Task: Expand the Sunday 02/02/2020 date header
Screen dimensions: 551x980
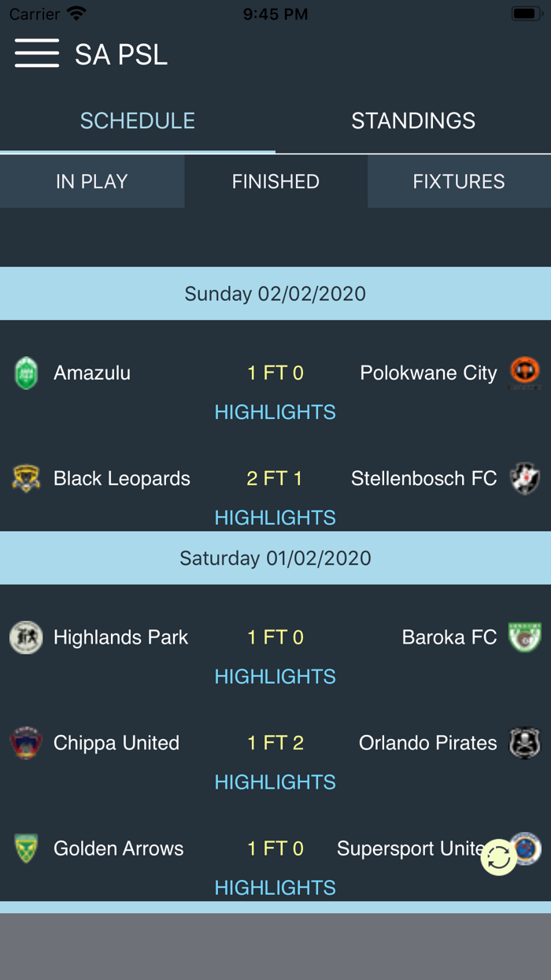Action: [x=275, y=293]
